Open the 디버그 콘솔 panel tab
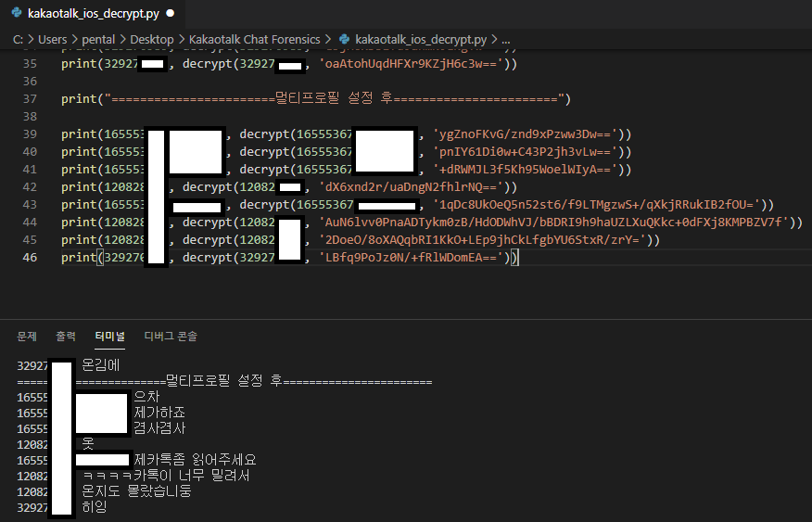 pos(171,336)
